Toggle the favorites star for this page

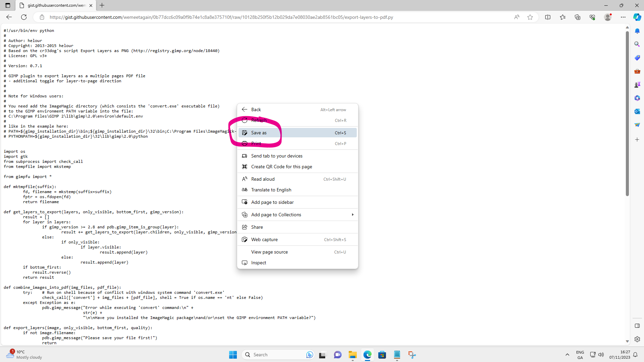pos(530,17)
